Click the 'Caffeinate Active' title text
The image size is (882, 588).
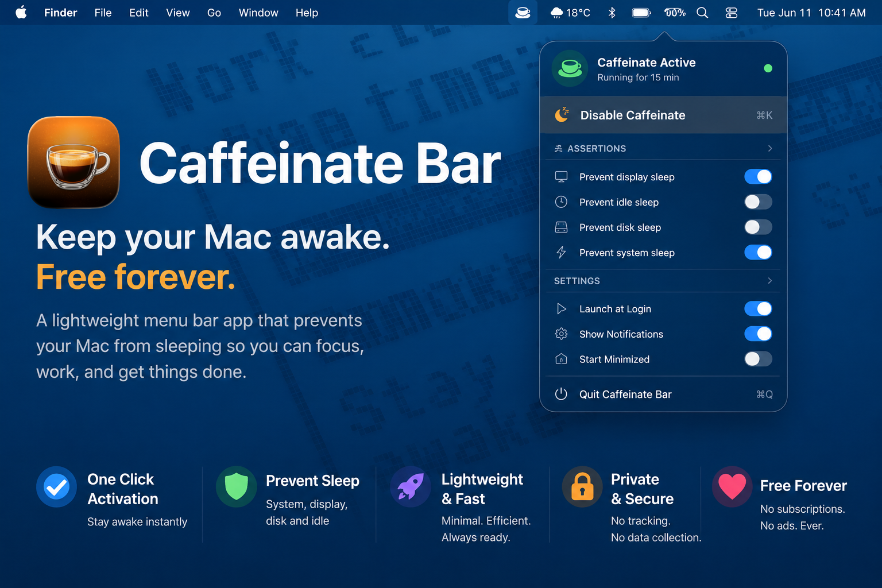[x=647, y=63]
